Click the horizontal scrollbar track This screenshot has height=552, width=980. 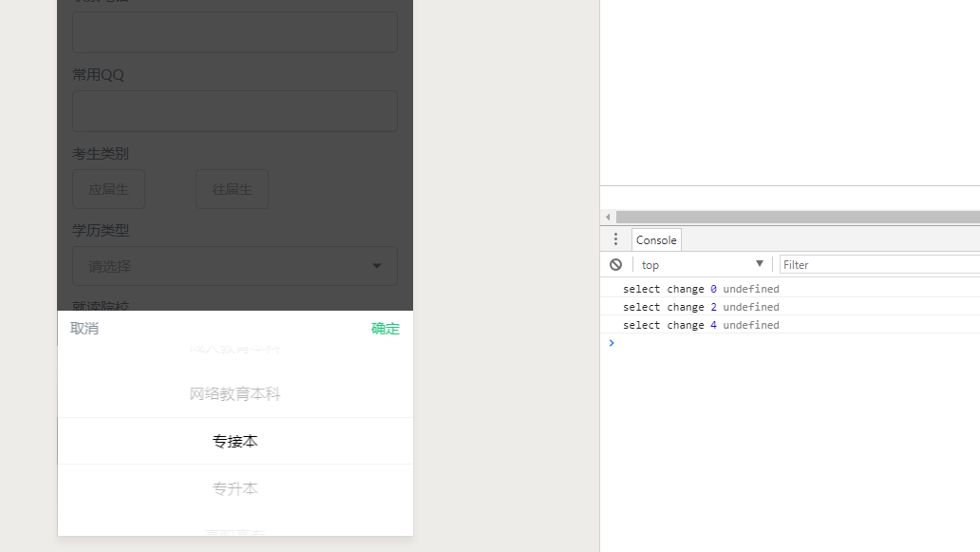pyautogui.click(x=798, y=217)
